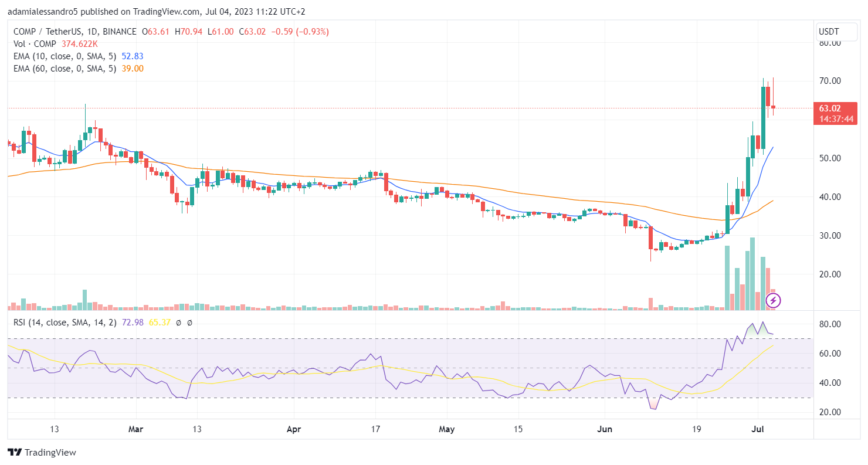This screenshot has height=465, width=868.
Task: Click the high price H70.94 in header
Action: tap(188, 32)
